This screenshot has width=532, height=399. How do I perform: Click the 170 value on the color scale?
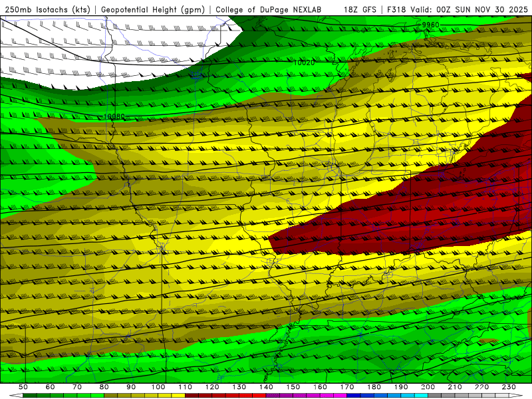coord(346,387)
